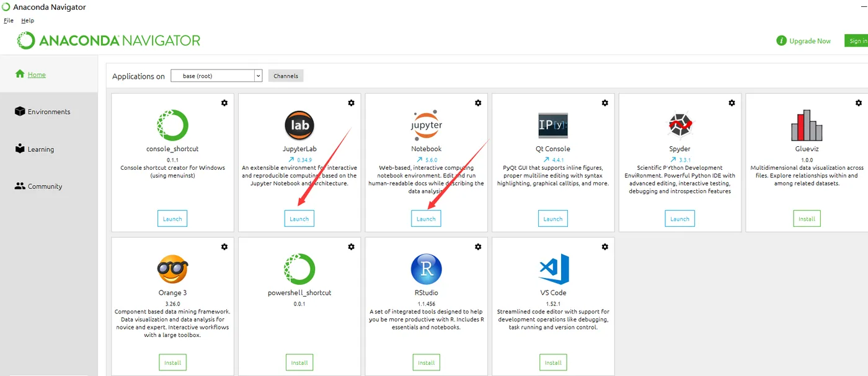Click the Orange 3 sunglasses logo
Screen dimensions: 868x376
[172, 269]
